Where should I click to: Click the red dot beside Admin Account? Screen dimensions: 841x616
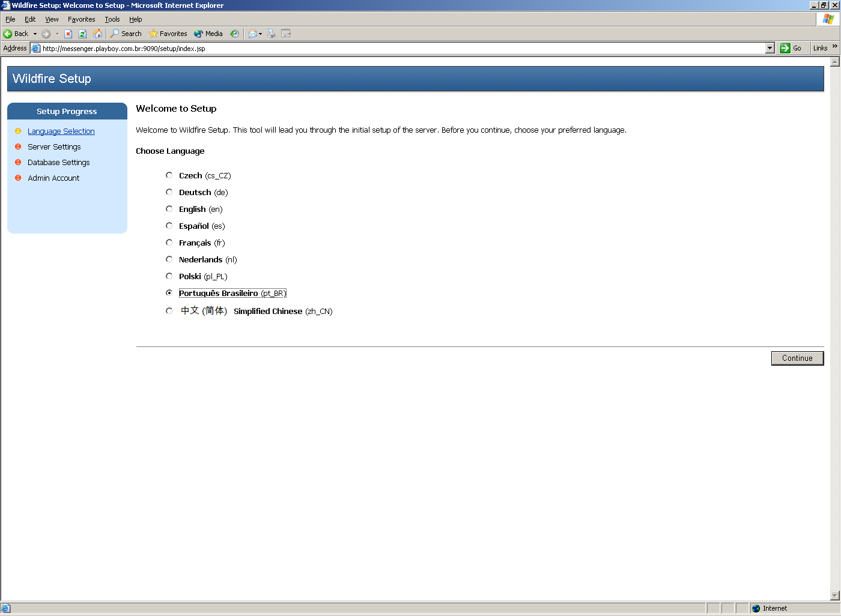point(18,178)
